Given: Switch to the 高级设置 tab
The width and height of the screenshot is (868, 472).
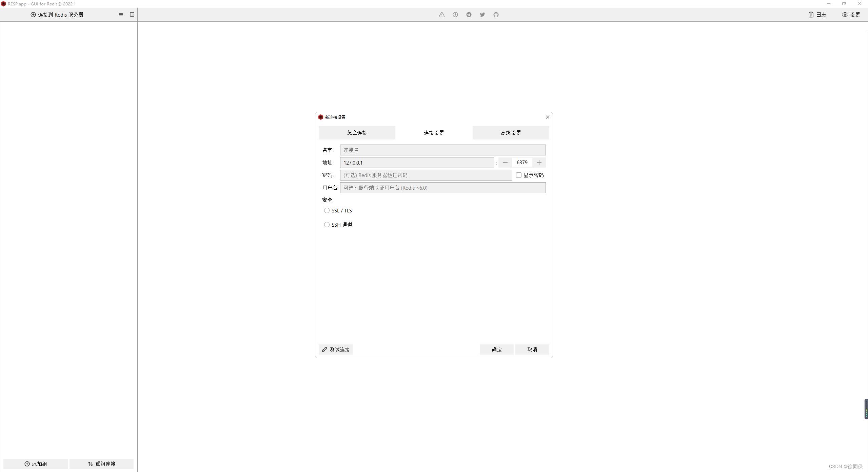Looking at the screenshot, I should 511,133.
